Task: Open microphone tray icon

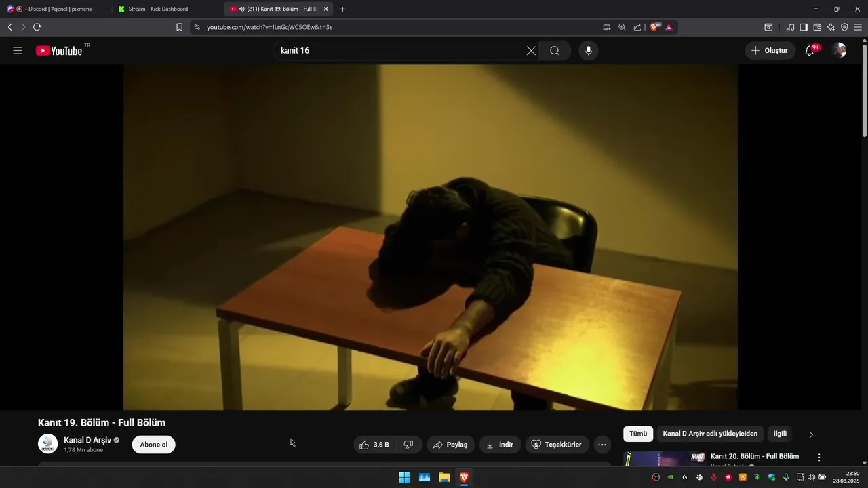Action: [786, 477]
